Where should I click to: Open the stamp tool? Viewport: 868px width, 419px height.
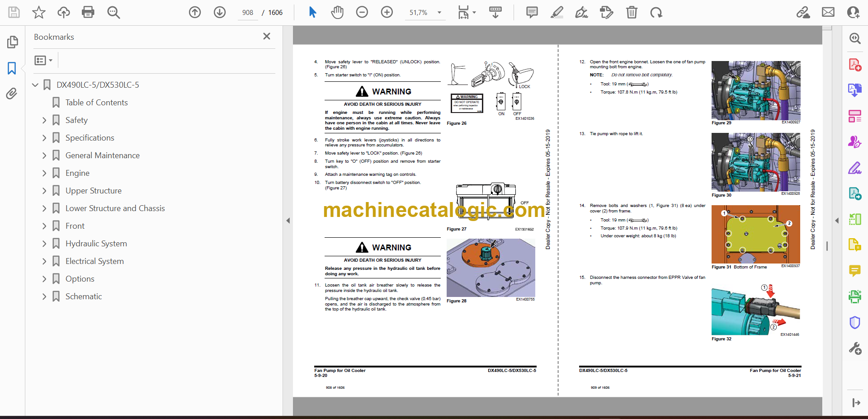tap(606, 12)
